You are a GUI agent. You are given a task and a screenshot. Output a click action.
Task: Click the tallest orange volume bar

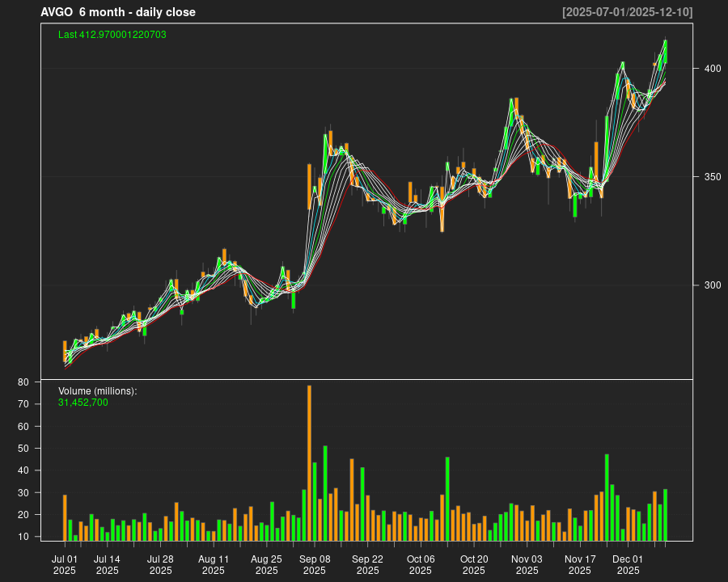[x=309, y=462]
